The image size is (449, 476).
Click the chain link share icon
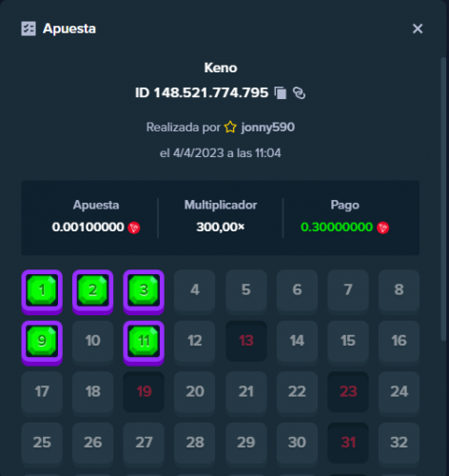299,93
